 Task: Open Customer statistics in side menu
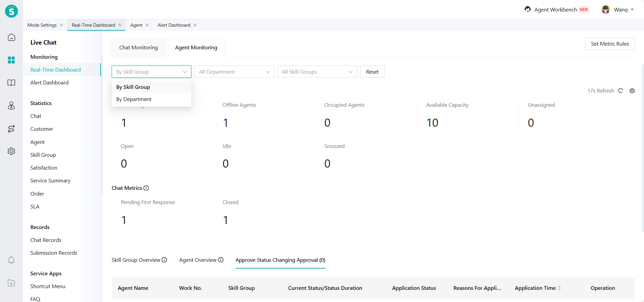pos(42,129)
